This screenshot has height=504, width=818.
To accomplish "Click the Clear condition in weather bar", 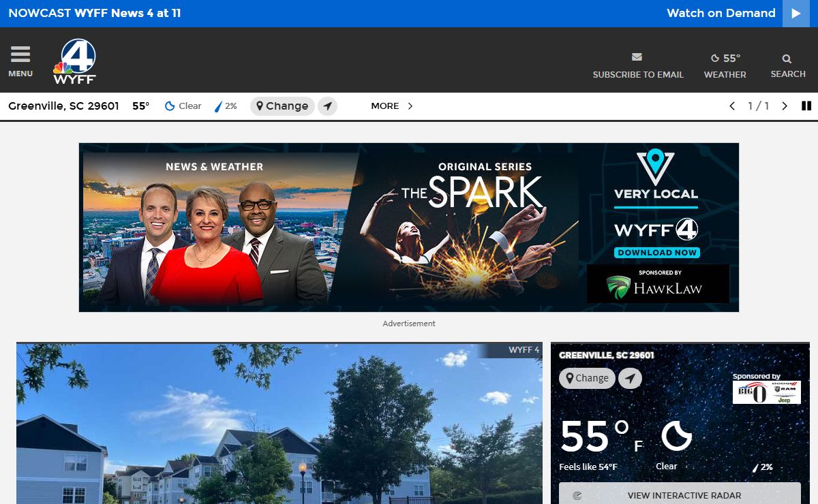I will point(183,106).
